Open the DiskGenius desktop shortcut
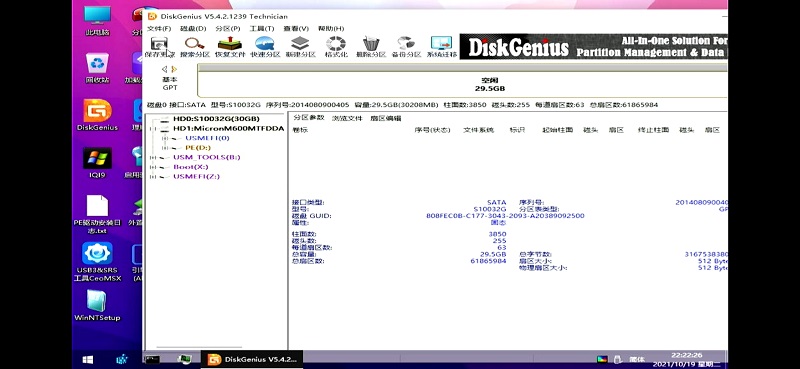 click(97, 115)
